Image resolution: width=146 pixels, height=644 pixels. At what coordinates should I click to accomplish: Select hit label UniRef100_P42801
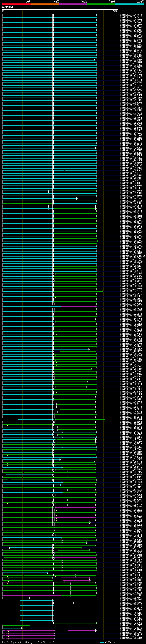click(131, 27)
